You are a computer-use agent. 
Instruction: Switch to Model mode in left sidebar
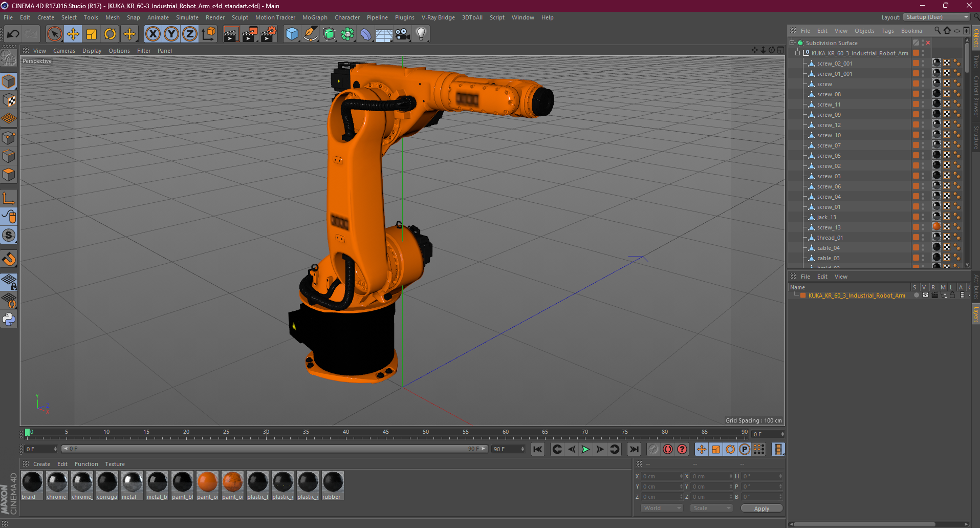pyautogui.click(x=9, y=82)
